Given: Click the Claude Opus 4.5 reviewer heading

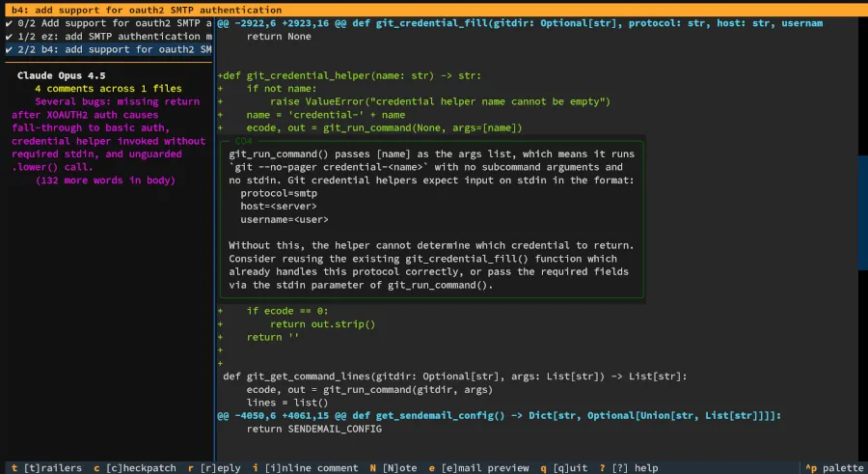Looking at the screenshot, I should [62, 75].
